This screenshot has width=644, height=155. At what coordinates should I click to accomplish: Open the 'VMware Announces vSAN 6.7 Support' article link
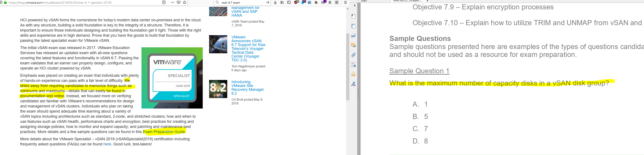tap(248, 49)
